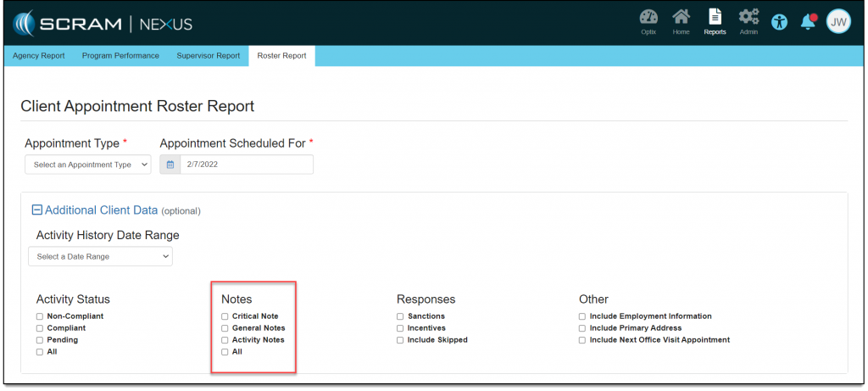Open the Admin gears icon

[748, 18]
